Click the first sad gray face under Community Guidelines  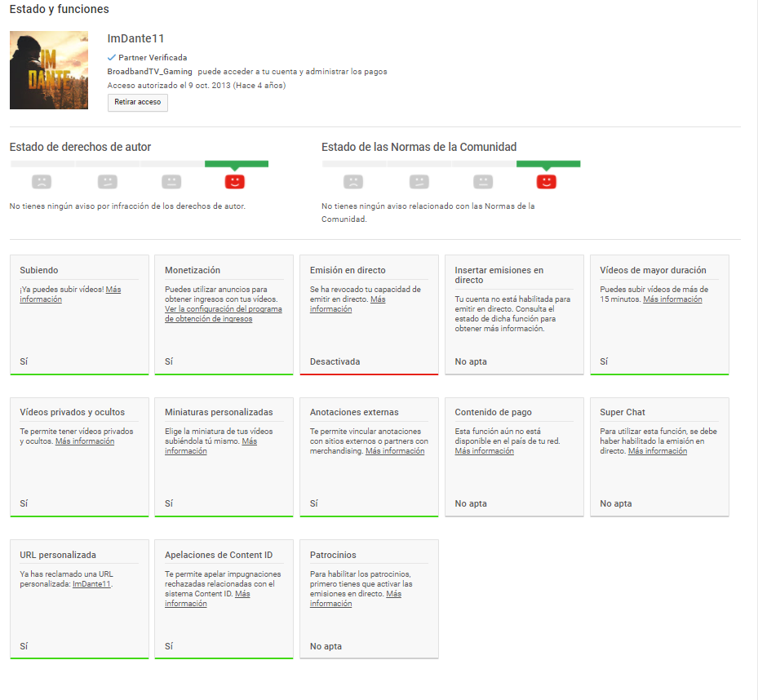click(x=353, y=182)
